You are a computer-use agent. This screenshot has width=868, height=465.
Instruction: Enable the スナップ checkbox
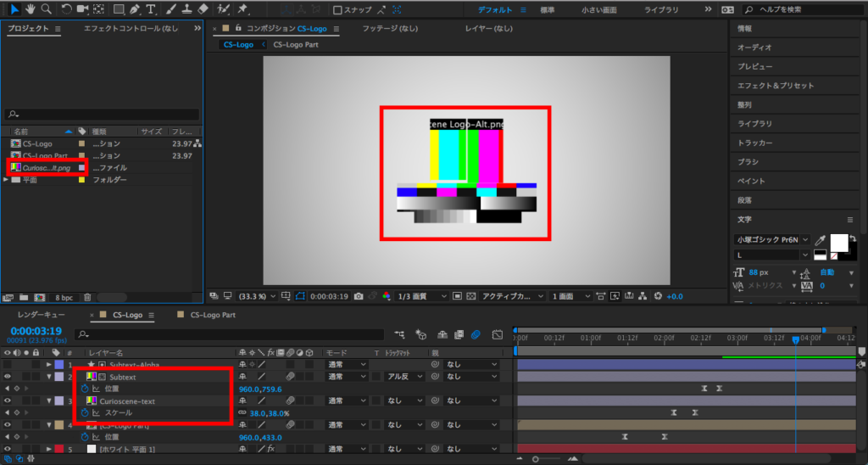pyautogui.click(x=338, y=10)
